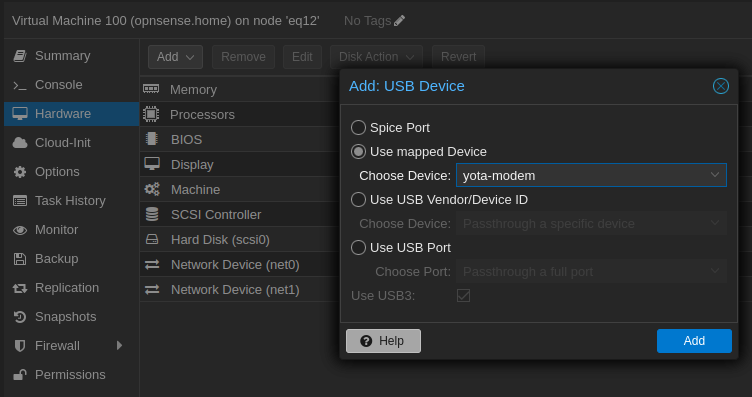The height and width of the screenshot is (397, 752).
Task: Click the Backup floppy disk icon
Action: pyautogui.click(x=20, y=259)
